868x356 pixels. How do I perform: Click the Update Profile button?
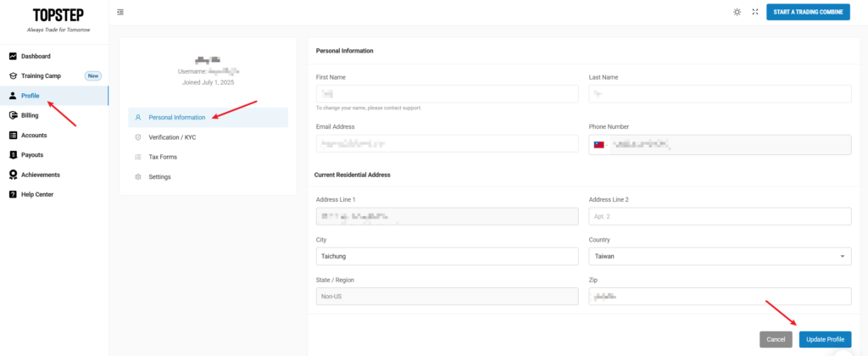coord(825,339)
